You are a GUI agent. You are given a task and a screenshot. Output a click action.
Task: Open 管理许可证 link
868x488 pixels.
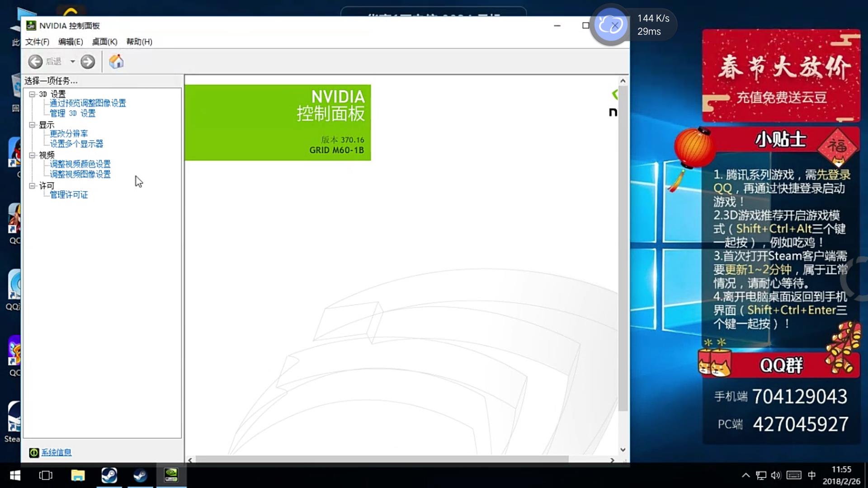[69, 194]
